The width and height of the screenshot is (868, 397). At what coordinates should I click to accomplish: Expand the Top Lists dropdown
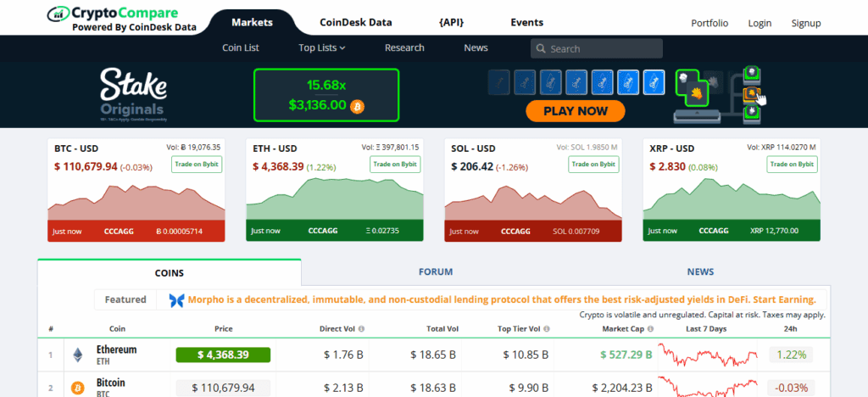321,48
